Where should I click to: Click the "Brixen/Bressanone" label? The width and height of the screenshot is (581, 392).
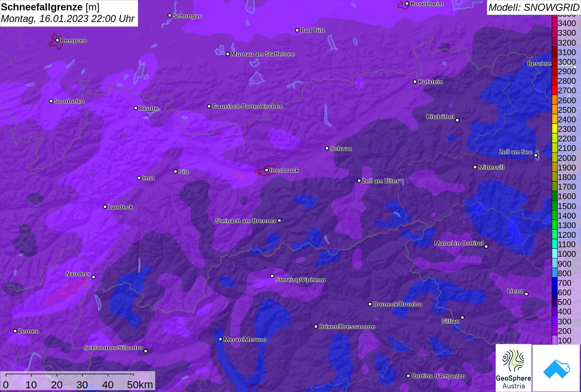tap(347, 326)
